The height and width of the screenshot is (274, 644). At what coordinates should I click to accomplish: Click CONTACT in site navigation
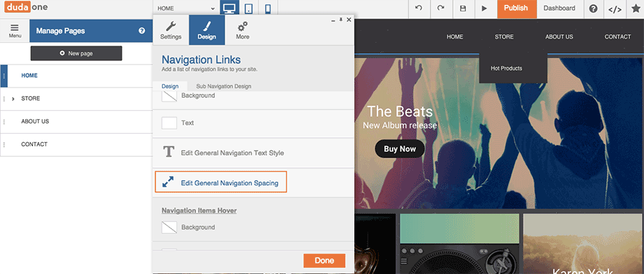617,37
